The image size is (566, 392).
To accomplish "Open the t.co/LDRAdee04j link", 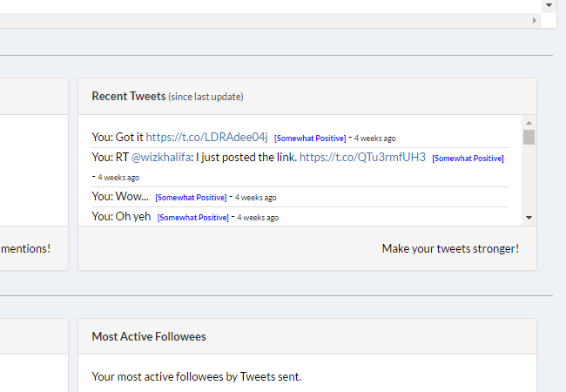I will tap(206, 137).
